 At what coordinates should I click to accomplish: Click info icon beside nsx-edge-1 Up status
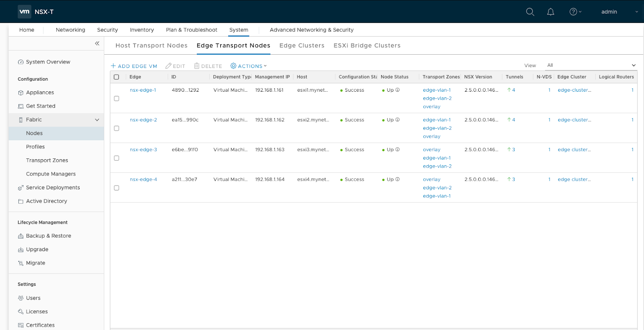tap(398, 90)
